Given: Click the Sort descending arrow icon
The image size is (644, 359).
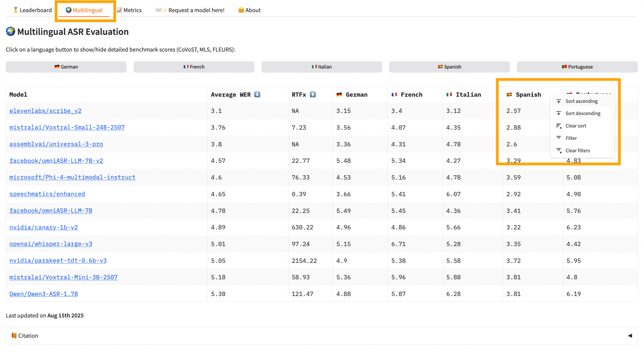Looking at the screenshot, I should [558, 113].
